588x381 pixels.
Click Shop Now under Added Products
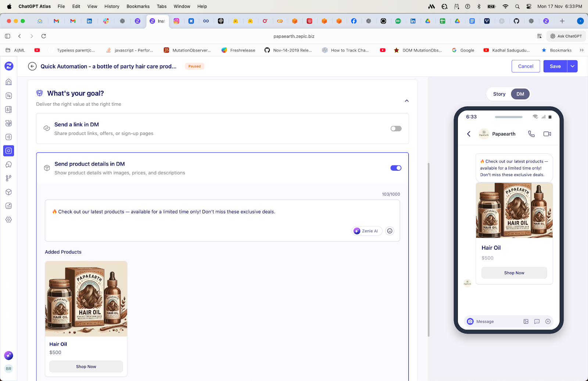click(x=86, y=367)
